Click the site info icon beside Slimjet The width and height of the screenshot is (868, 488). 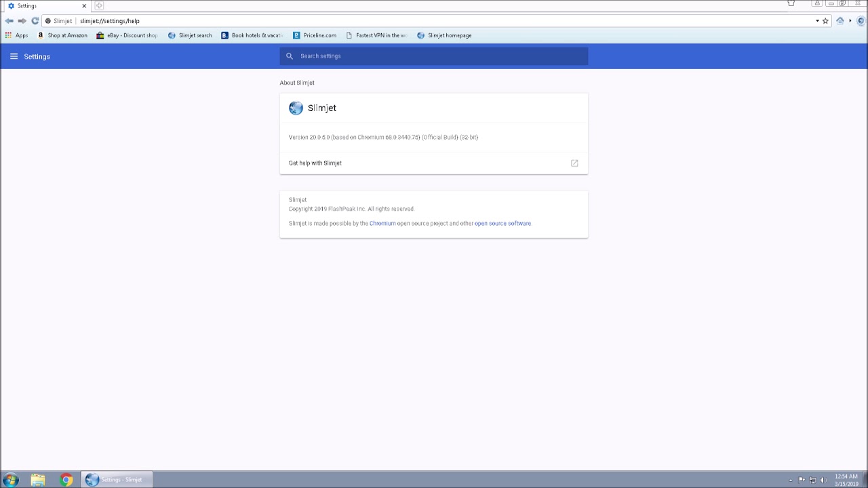click(47, 21)
